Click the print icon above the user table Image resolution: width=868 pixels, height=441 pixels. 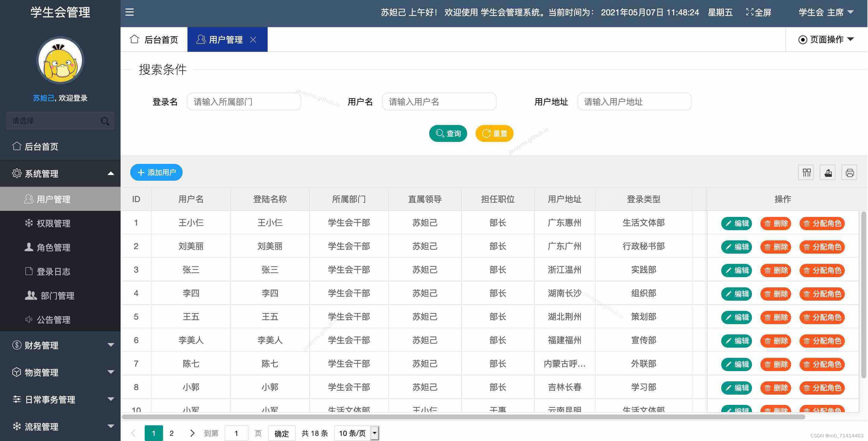pyautogui.click(x=850, y=172)
